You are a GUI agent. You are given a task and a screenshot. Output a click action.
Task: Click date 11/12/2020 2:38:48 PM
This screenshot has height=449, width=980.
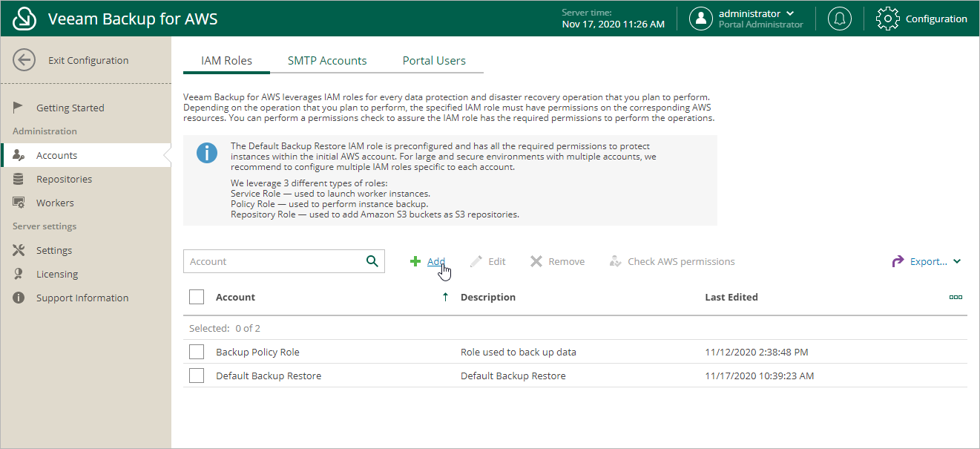[x=757, y=352]
